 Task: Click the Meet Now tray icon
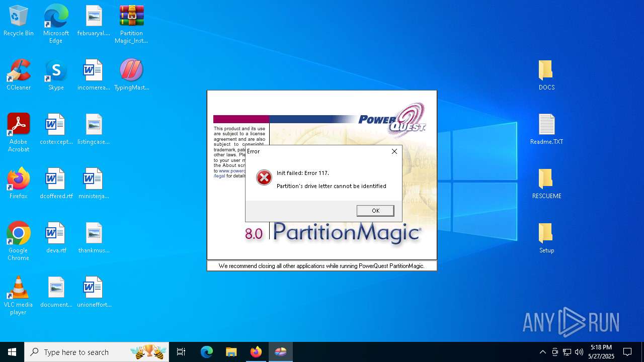pos(555,352)
